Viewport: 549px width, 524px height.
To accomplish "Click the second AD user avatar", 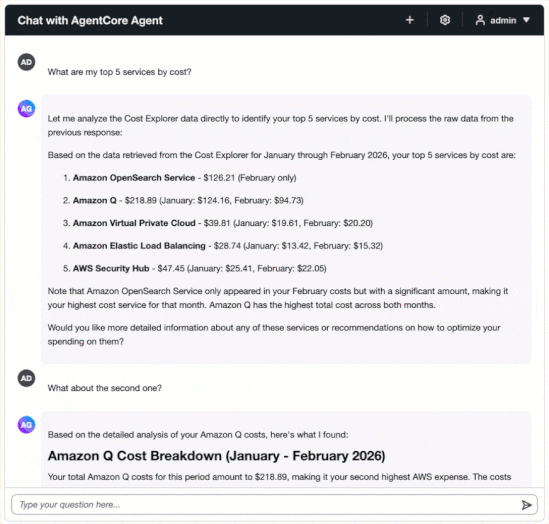I will pos(27,378).
